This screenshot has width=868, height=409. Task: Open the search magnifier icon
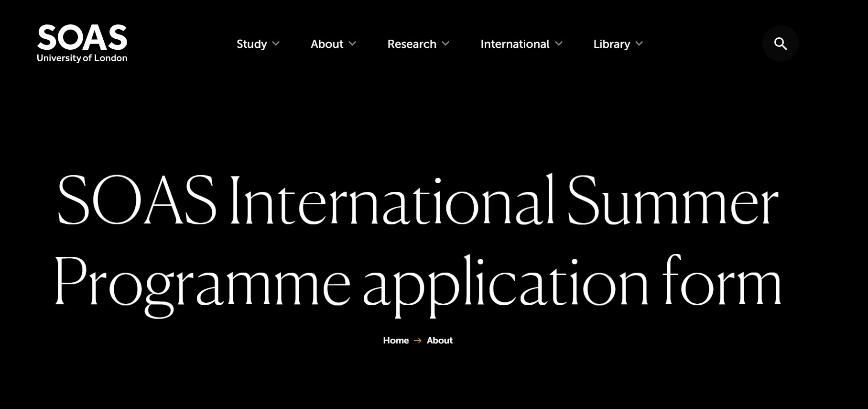coord(781,44)
